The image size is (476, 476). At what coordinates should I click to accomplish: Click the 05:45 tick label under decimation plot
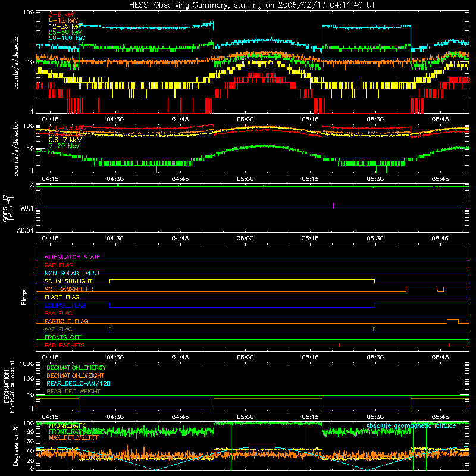pos(440,417)
